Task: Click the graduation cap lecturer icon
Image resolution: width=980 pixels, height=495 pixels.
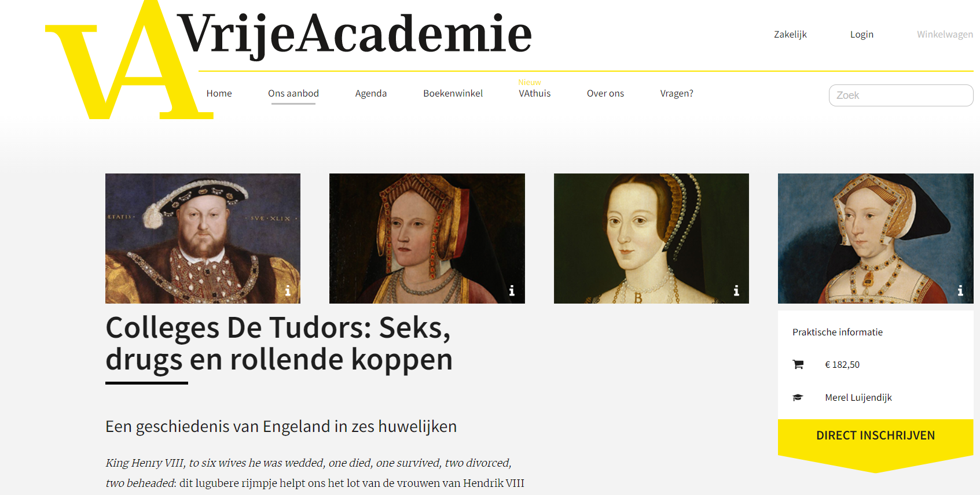Action: [x=798, y=397]
